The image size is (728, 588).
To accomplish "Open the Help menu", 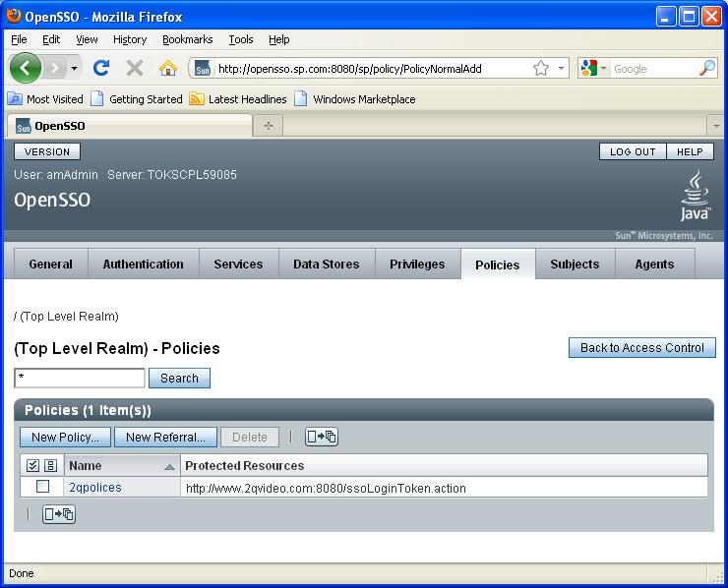I will pos(279,39).
